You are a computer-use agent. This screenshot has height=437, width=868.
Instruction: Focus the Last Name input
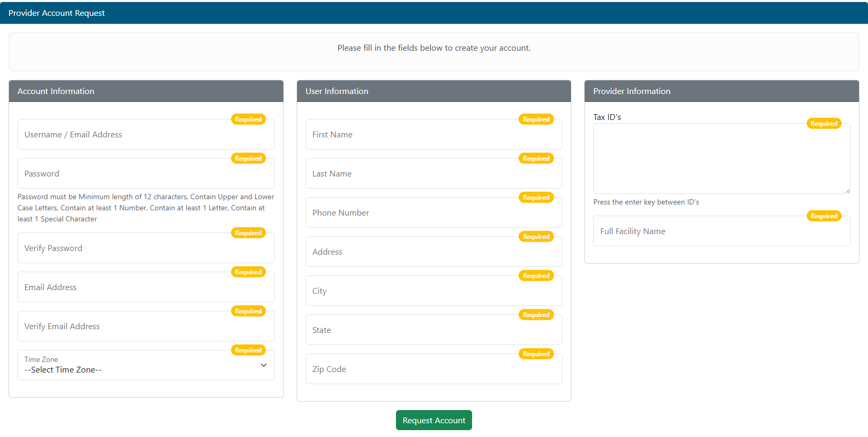pyautogui.click(x=433, y=174)
